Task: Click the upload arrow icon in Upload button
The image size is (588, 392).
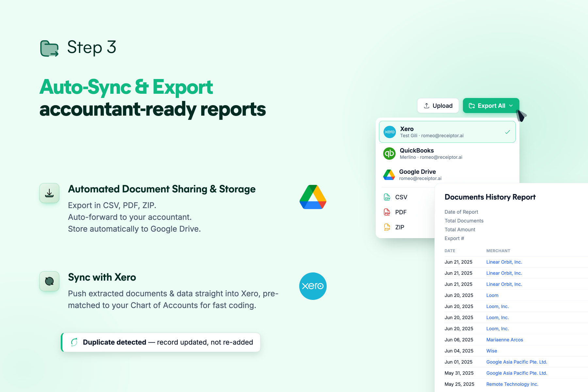Action: (427, 106)
